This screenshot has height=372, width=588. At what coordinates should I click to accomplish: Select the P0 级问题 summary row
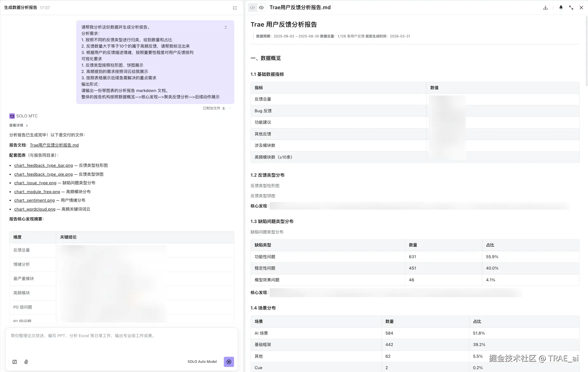[x=122, y=307]
